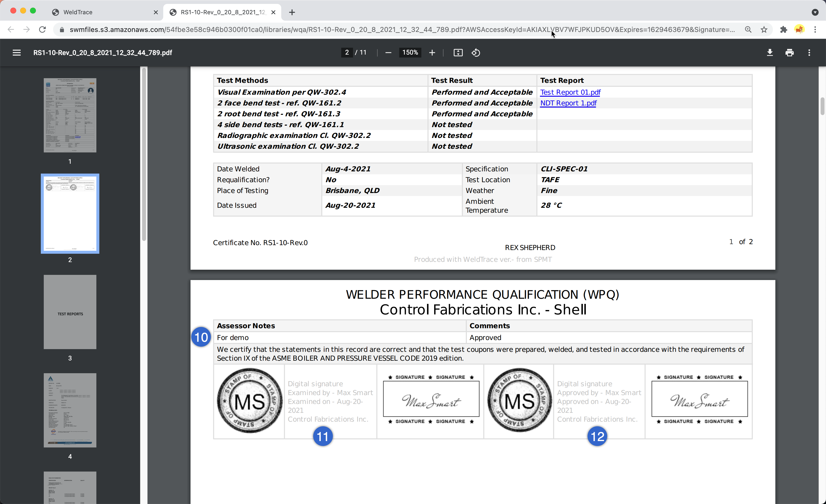
Task: Reload the current page
Action: pyautogui.click(x=42, y=30)
